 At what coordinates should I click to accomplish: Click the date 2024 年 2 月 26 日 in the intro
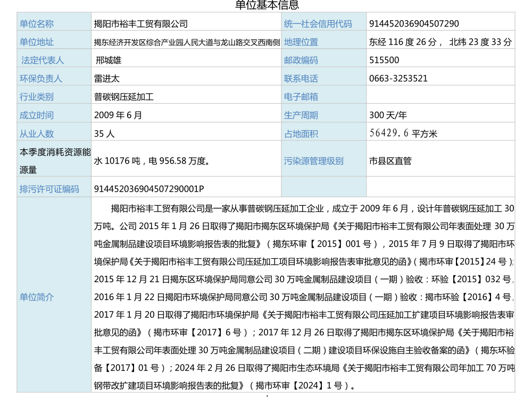coord(210,368)
